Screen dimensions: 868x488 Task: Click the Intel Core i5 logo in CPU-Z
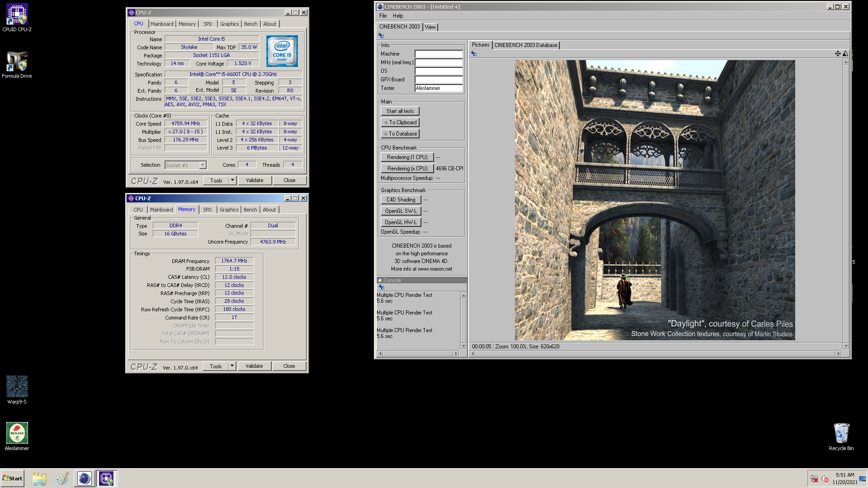282,51
